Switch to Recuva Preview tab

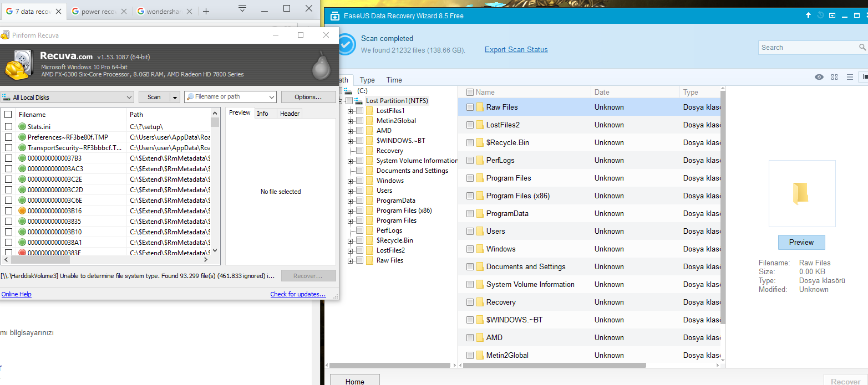click(x=240, y=112)
